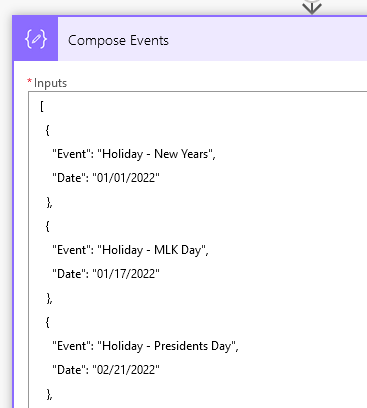
Task: Click the Compose Events title text
Action: click(118, 41)
